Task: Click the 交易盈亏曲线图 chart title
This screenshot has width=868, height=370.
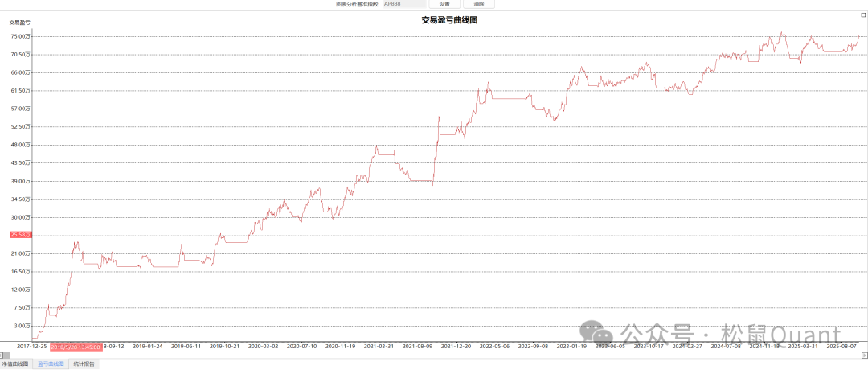Action: [449, 20]
